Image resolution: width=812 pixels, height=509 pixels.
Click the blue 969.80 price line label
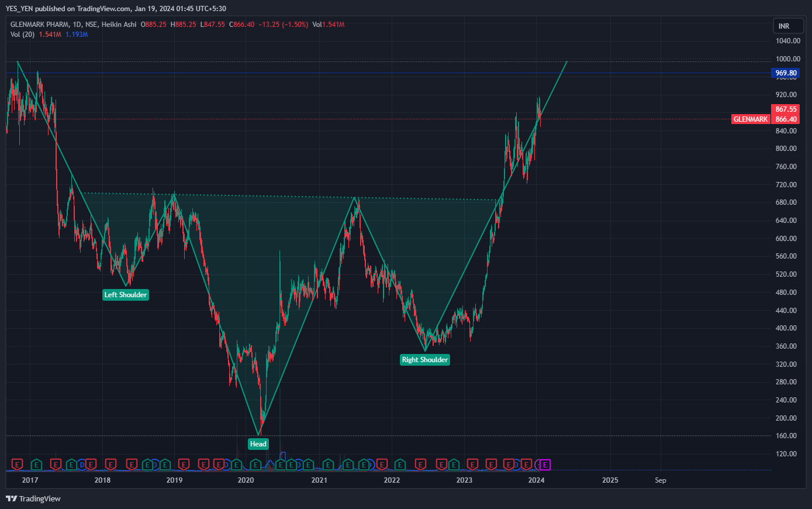(786, 73)
